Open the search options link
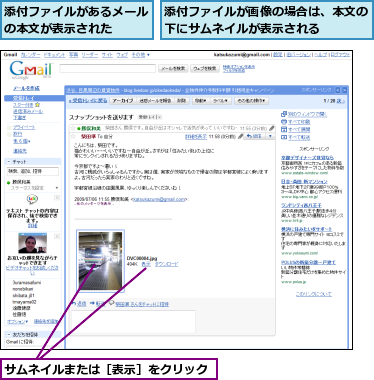374x380 pixels. 239,67
